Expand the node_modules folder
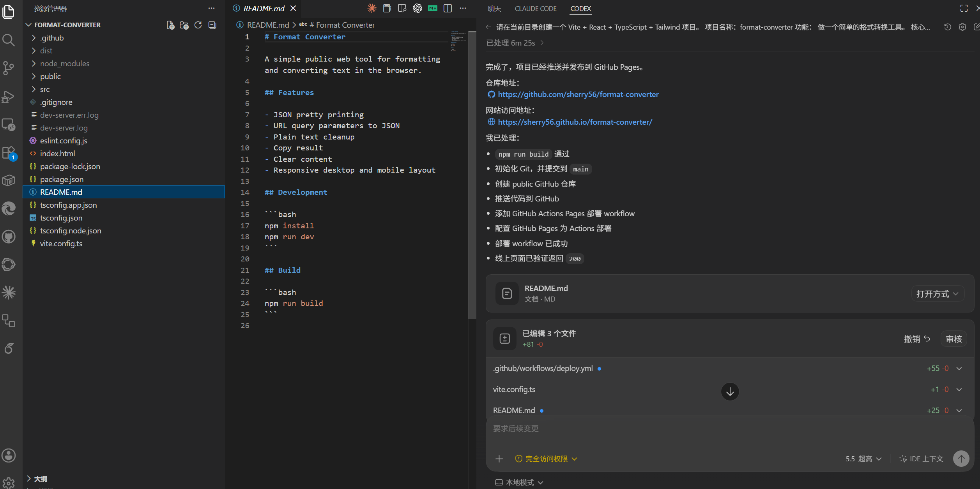 124,64
